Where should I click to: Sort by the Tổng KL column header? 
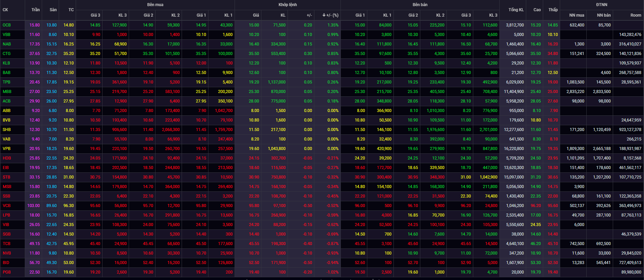[x=516, y=10]
